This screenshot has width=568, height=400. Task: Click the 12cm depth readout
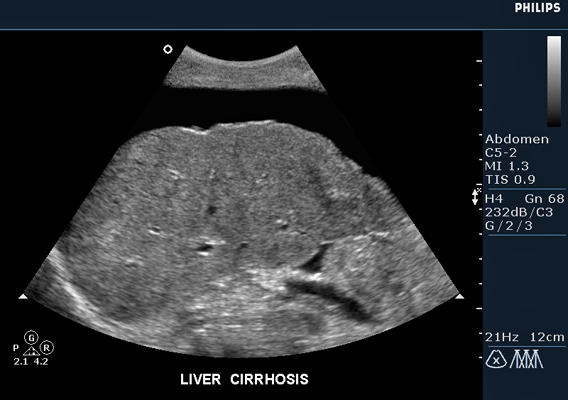(x=547, y=337)
